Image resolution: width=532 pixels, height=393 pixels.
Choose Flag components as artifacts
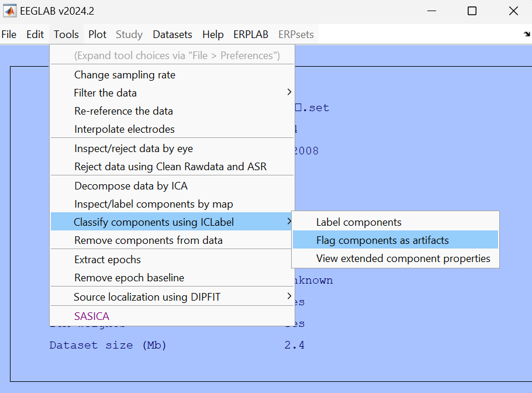[x=395, y=240]
